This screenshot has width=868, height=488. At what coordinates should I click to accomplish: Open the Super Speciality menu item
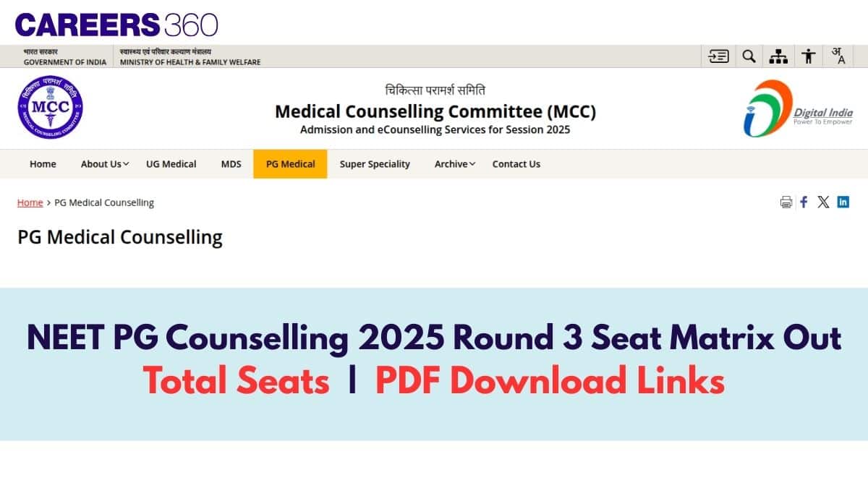(375, 164)
